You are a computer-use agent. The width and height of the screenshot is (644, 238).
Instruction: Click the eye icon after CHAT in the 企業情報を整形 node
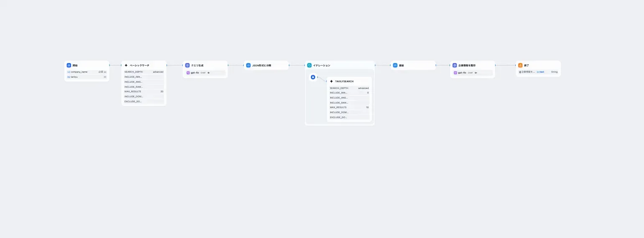(x=476, y=73)
